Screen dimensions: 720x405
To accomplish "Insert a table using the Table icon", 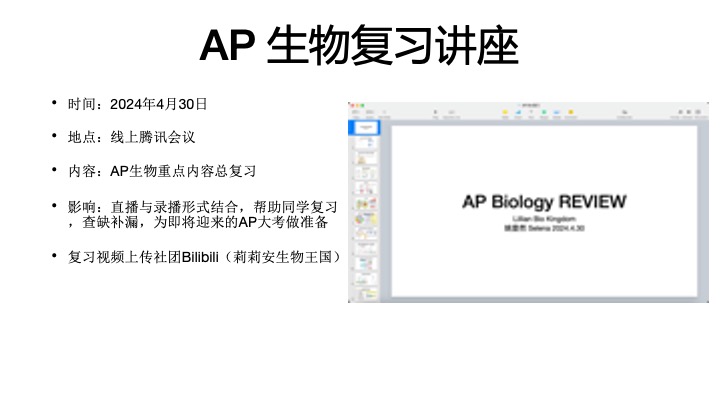I will [x=506, y=113].
